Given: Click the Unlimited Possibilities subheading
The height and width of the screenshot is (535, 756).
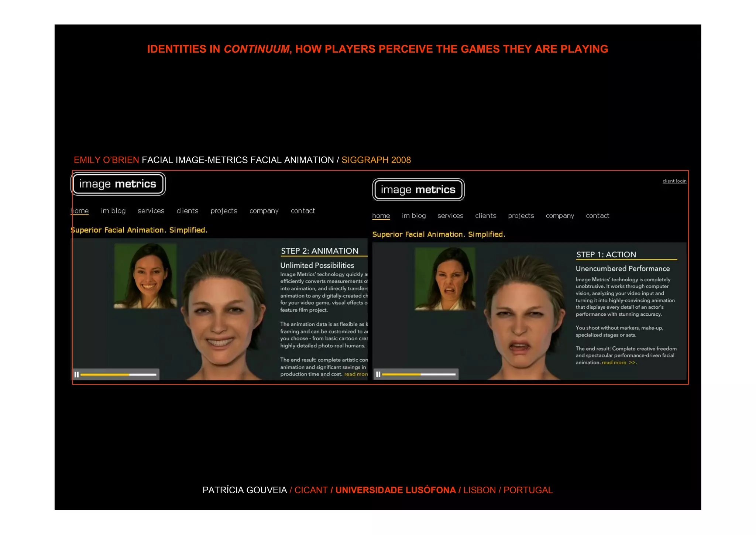Looking at the screenshot, I should coord(317,265).
